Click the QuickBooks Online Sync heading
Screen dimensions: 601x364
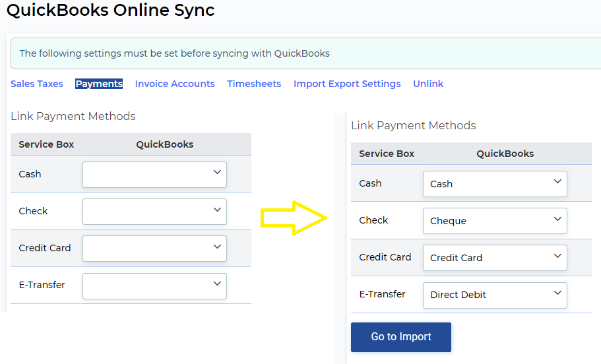[111, 10]
